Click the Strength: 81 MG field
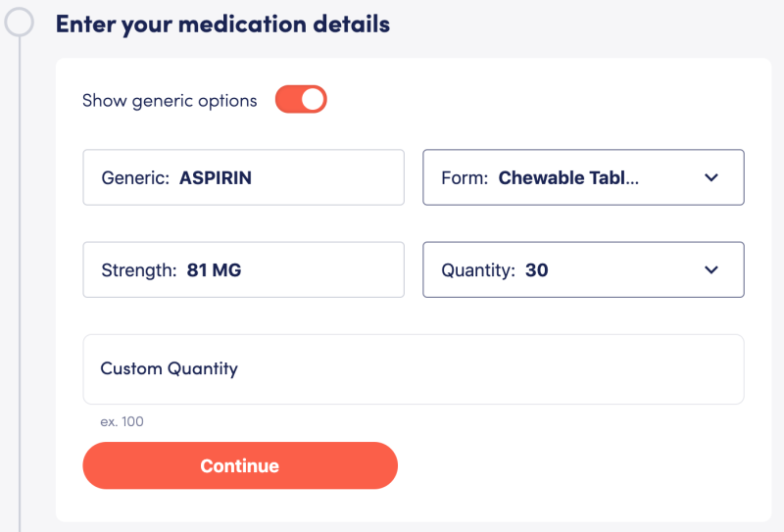This screenshot has width=784, height=532. [243, 269]
